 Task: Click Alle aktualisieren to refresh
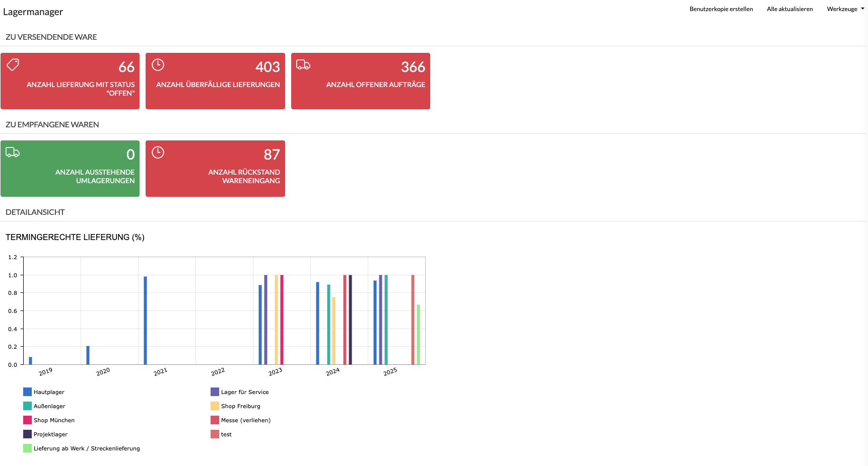coord(789,9)
